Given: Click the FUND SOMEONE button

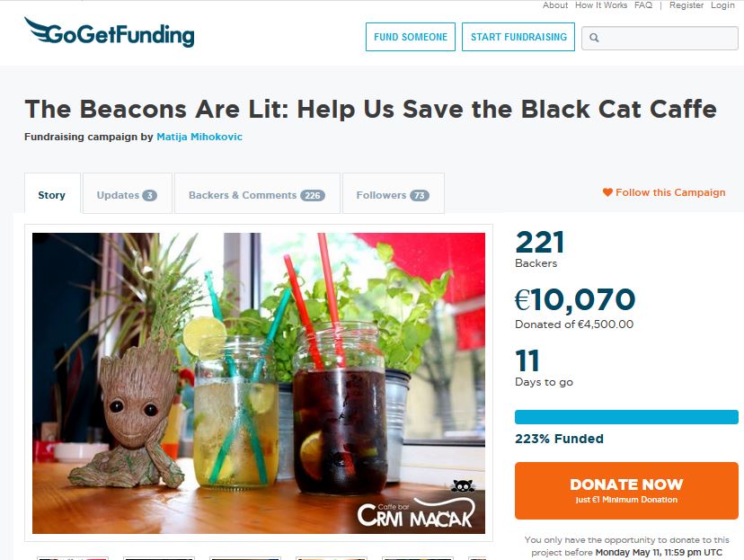Looking at the screenshot, I should point(411,37).
